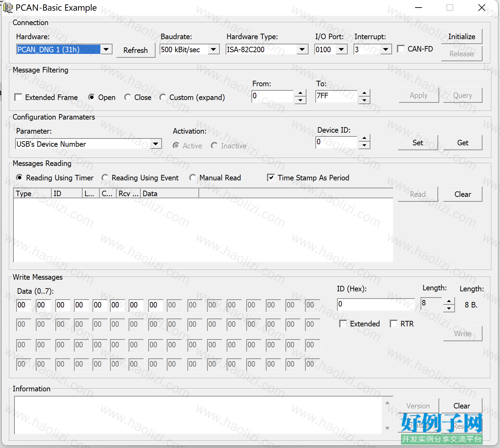Open the Hardware Type dropdown

302,49
